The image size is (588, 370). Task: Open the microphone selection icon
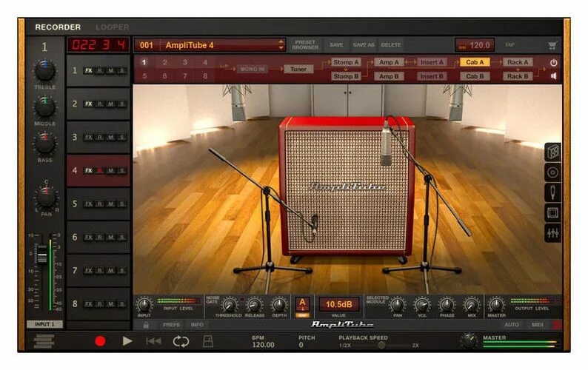click(x=552, y=192)
